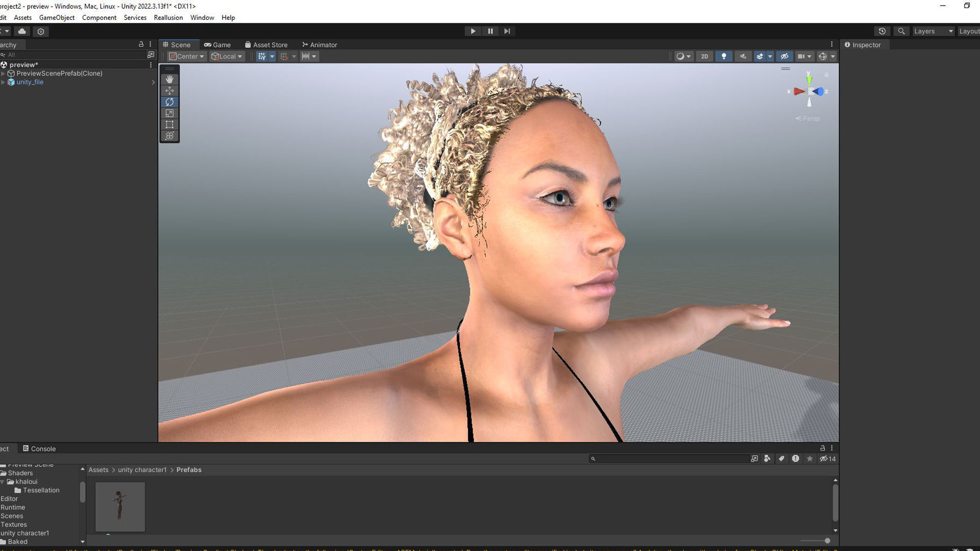Open the Reallusion menu

pyautogui.click(x=168, y=17)
